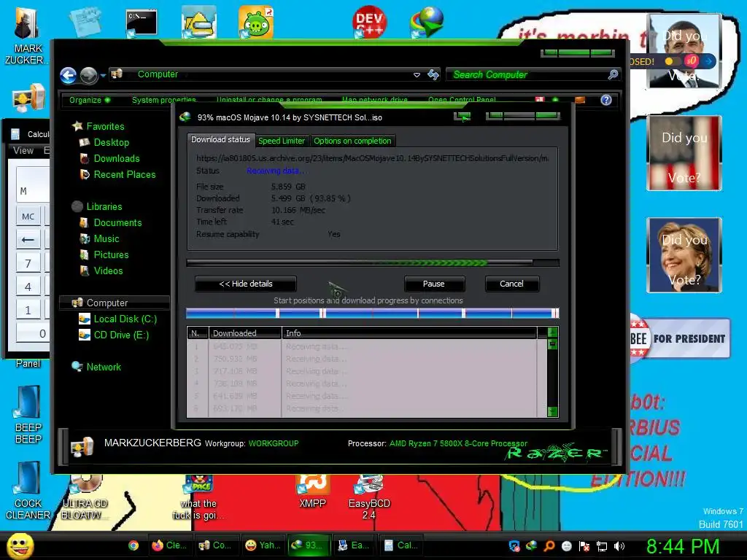This screenshot has width=747, height=560.
Task: Switch to Speed Limiter tab
Action: pos(282,141)
